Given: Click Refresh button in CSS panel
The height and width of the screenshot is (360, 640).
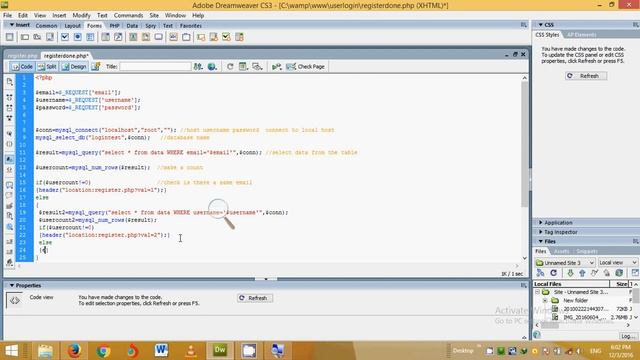Looking at the screenshot, I should [x=586, y=76].
